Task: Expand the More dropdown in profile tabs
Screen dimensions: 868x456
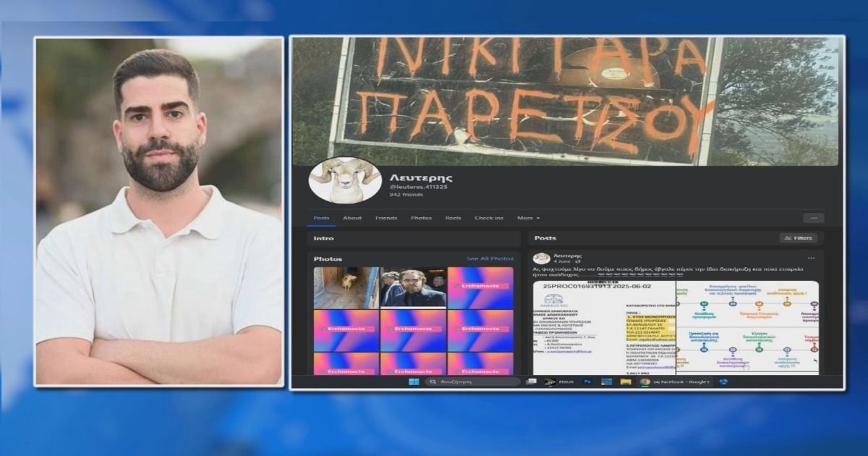Action: (528, 218)
